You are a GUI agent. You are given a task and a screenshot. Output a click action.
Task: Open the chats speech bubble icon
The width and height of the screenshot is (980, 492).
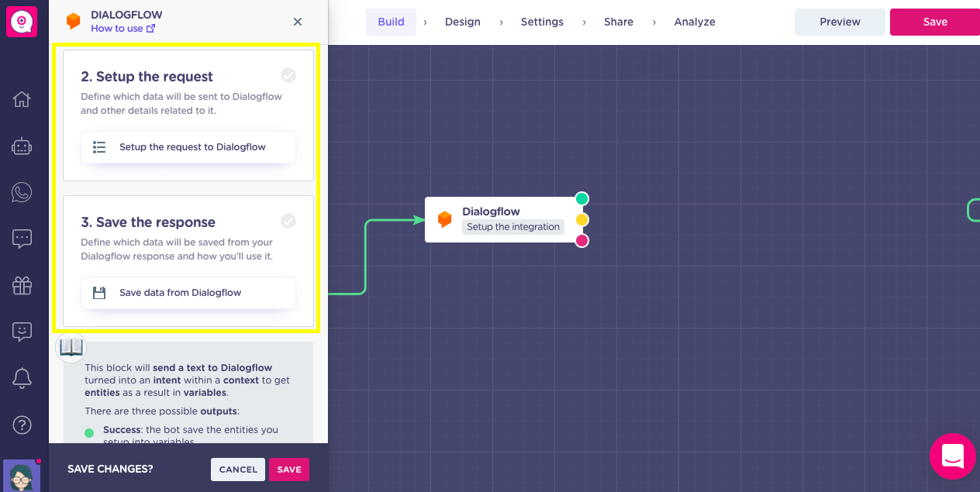[x=22, y=239]
